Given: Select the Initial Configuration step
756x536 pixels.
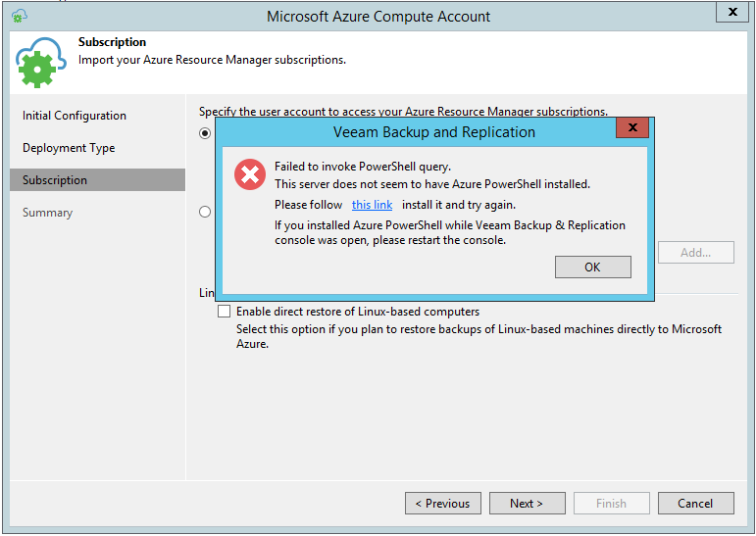Looking at the screenshot, I should (x=75, y=116).
